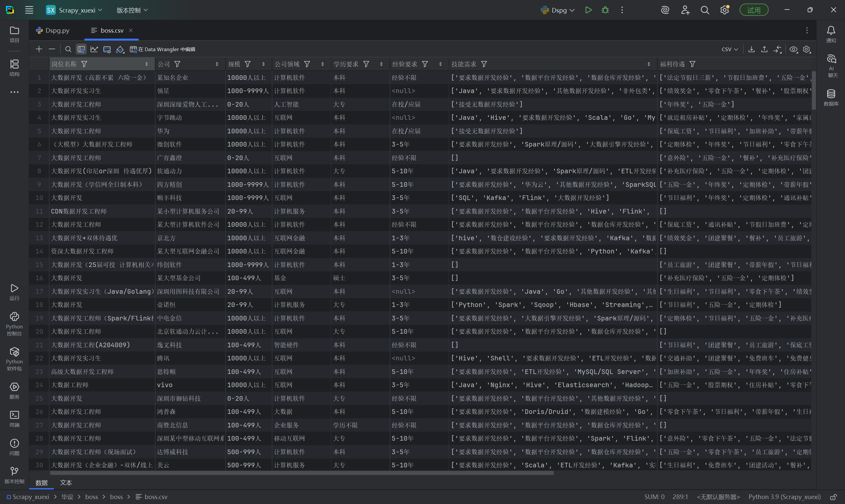Image resolution: width=845 pixels, height=504 pixels.
Task: Toggle filter on 公司领域 column header
Action: 307,64
